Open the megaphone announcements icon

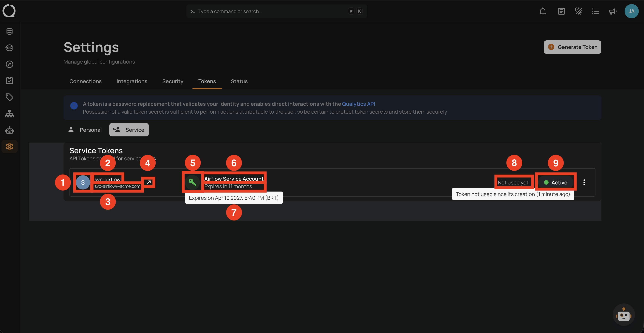(613, 11)
